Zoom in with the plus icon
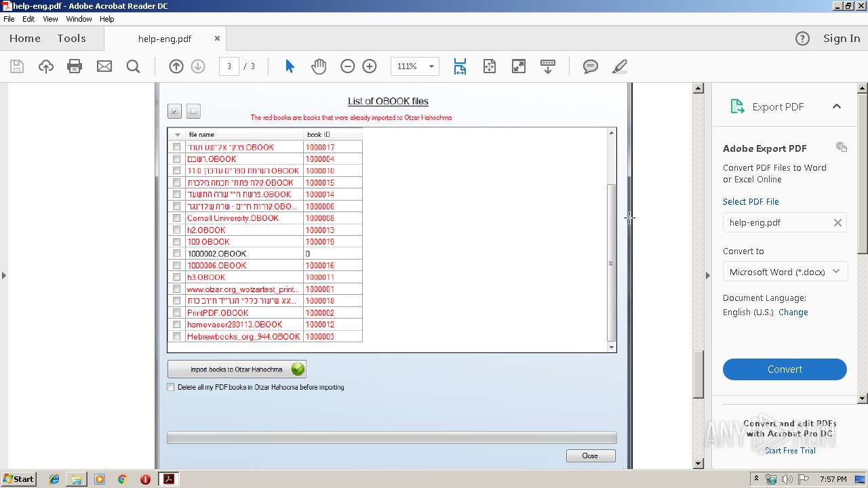868x488 pixels. [370, 66]
